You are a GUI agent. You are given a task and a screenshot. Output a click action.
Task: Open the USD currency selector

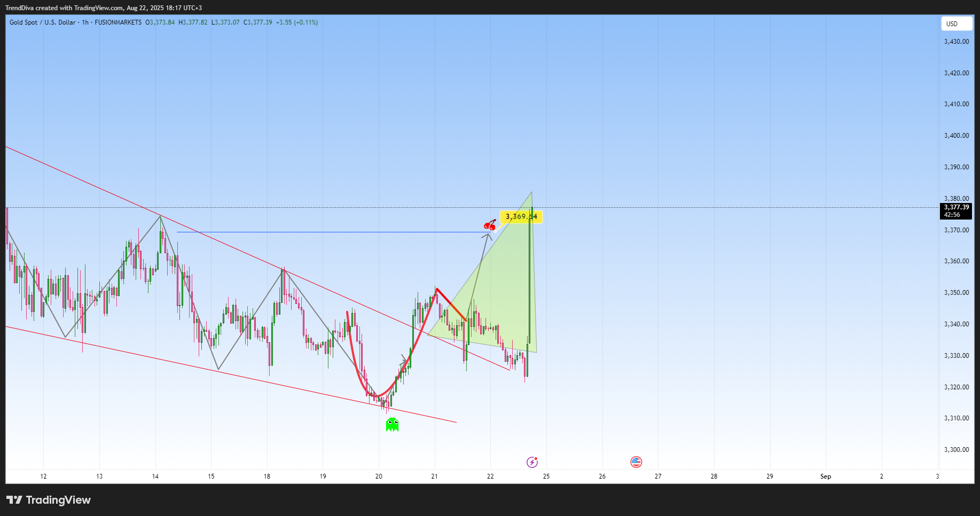[957, 24]
